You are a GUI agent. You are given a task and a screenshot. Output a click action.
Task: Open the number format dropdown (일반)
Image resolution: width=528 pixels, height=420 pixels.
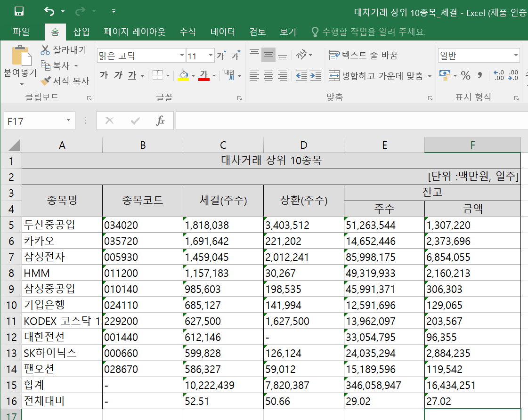click(x=516, y=56)
